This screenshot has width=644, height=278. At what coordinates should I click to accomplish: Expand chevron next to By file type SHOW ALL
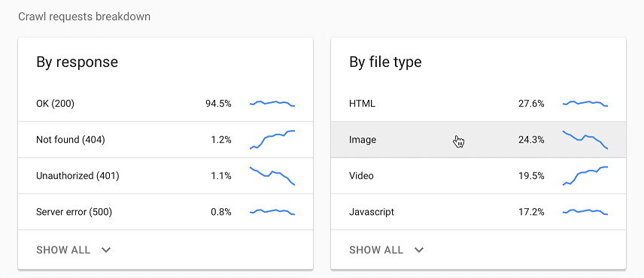419,250
